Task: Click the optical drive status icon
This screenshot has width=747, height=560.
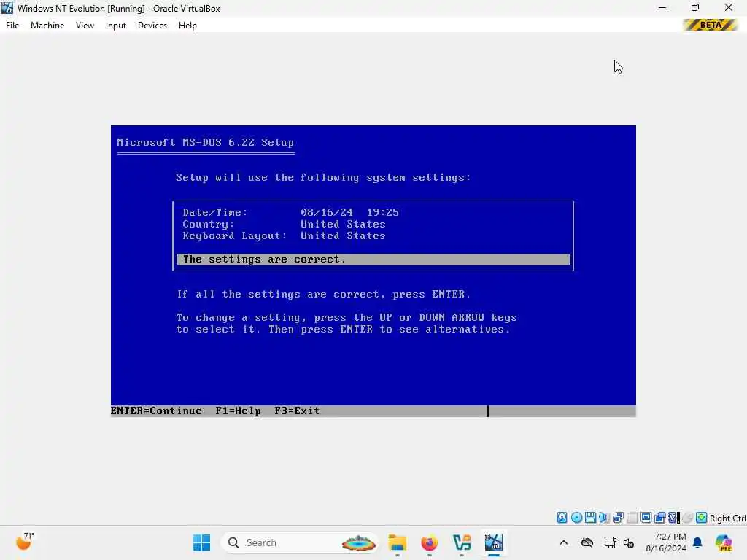Action: click(576, 518)
